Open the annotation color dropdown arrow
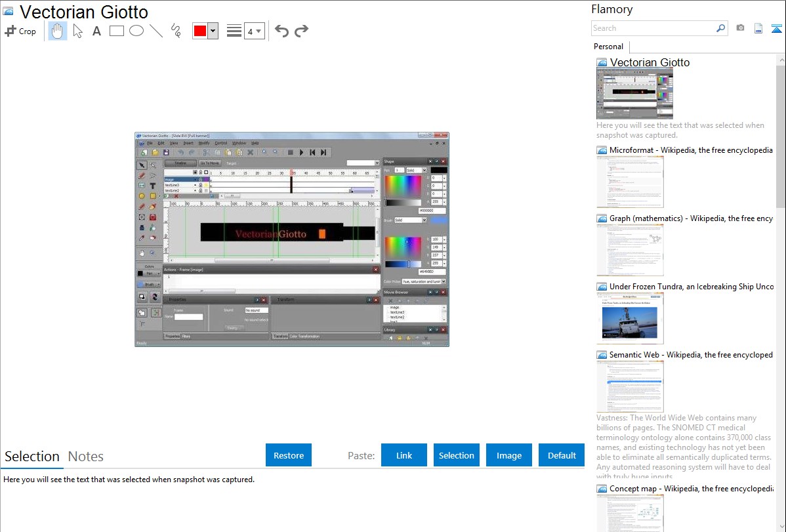 [213, 31]
